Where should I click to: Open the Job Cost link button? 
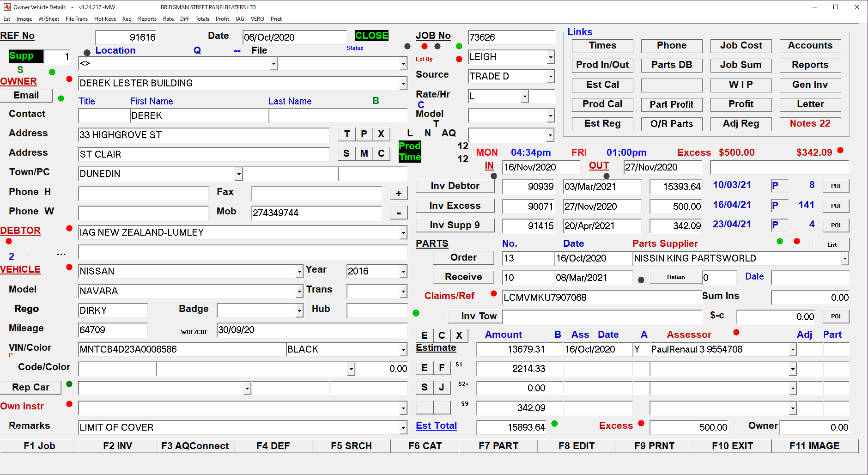(x=741, y=46)
